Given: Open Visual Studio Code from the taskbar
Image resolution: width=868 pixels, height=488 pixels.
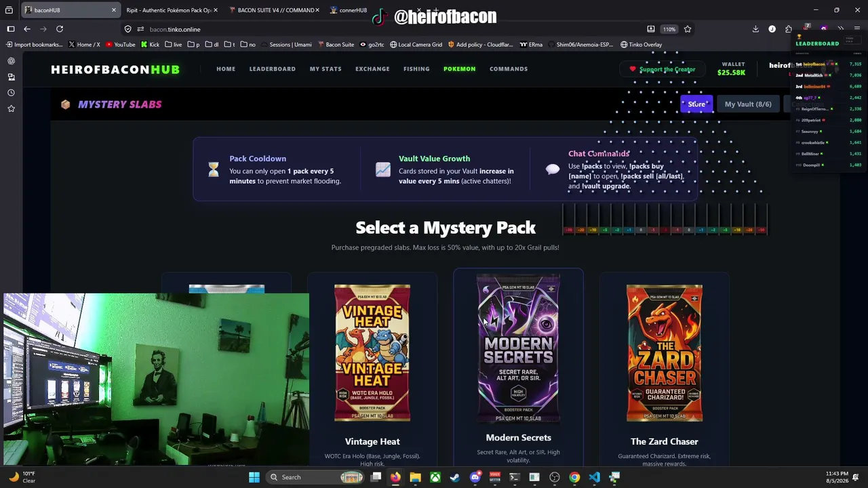Looking at the screenshot, I should [x=594, y=477].
